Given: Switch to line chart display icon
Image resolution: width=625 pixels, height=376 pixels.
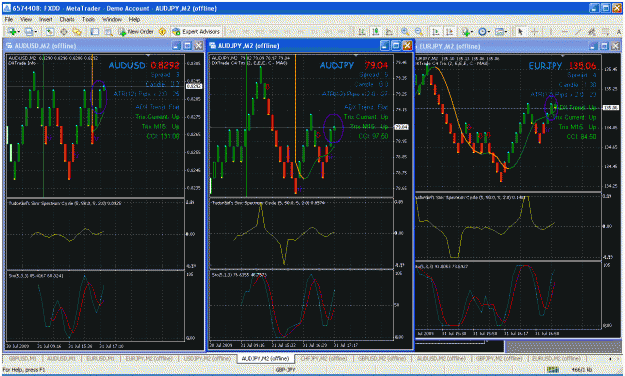Looking at the screenshot, I should 389,31.
